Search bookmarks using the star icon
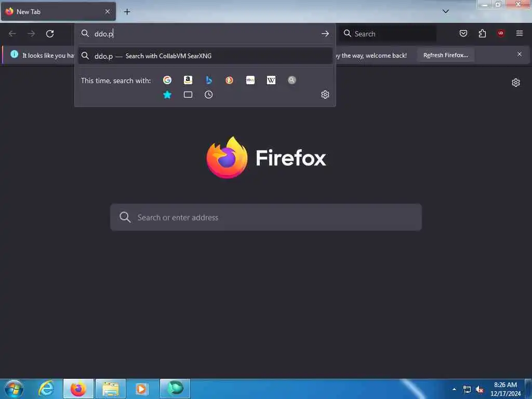 point(167,95)
